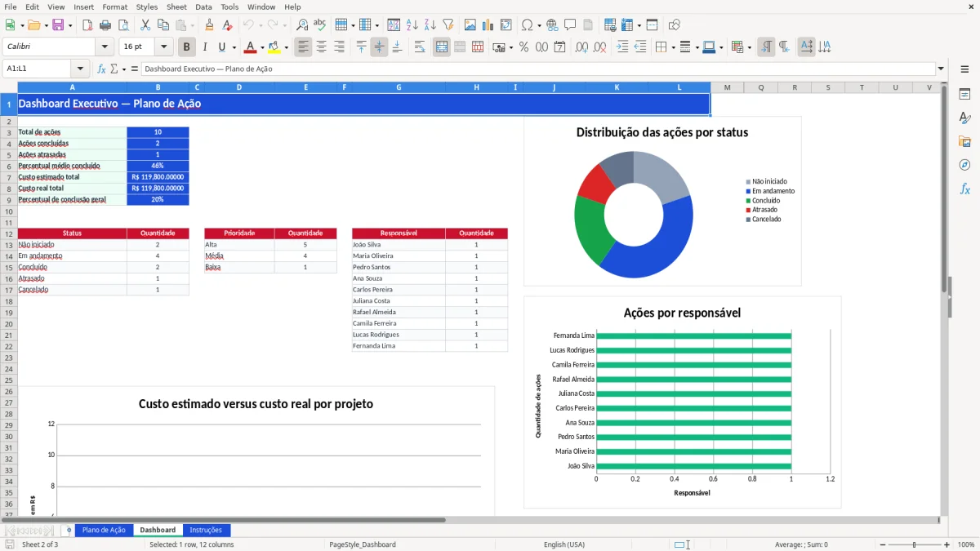Run the Spelling check icon

coord(320,25)
